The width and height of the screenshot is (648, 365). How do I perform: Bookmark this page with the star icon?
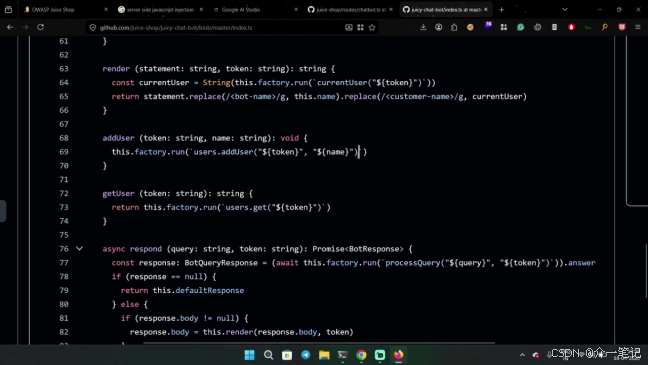pyautogui.click(x=372, y=28)
